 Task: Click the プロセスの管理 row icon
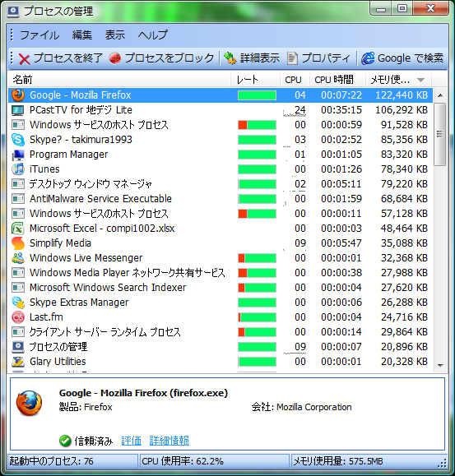pos(18,347)
